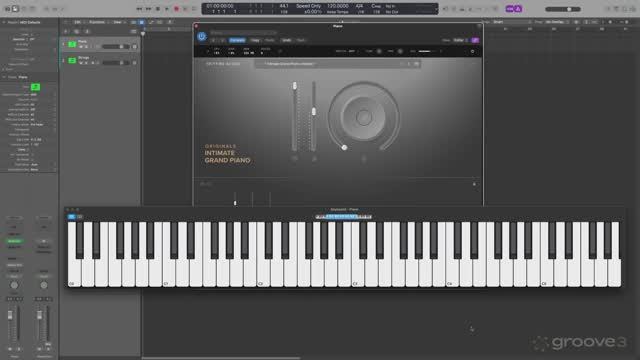This screenshot has height=360, width=640.
Task: Toggle the Inspector panel icon
Action: click(x=15, y=9)
